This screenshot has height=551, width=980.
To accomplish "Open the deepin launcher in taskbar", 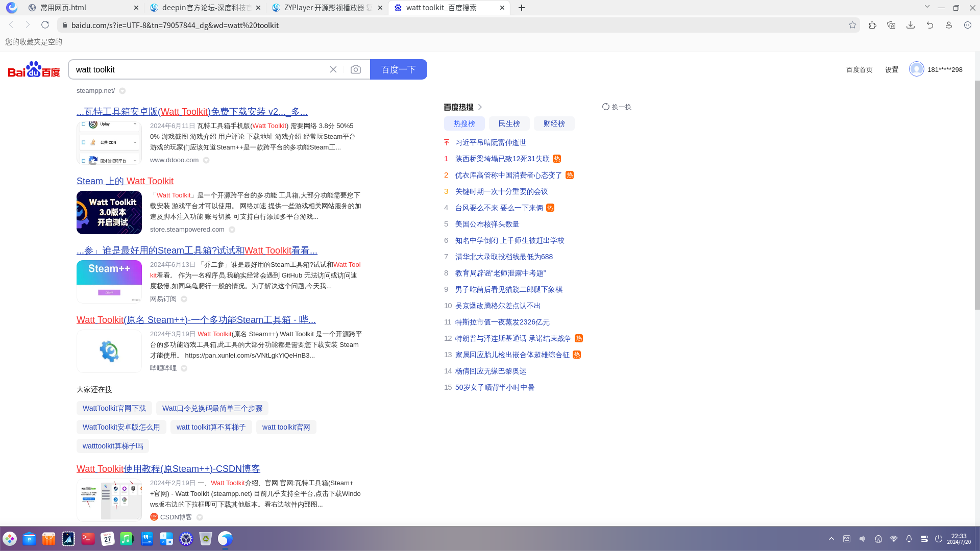I will [10, 539].
